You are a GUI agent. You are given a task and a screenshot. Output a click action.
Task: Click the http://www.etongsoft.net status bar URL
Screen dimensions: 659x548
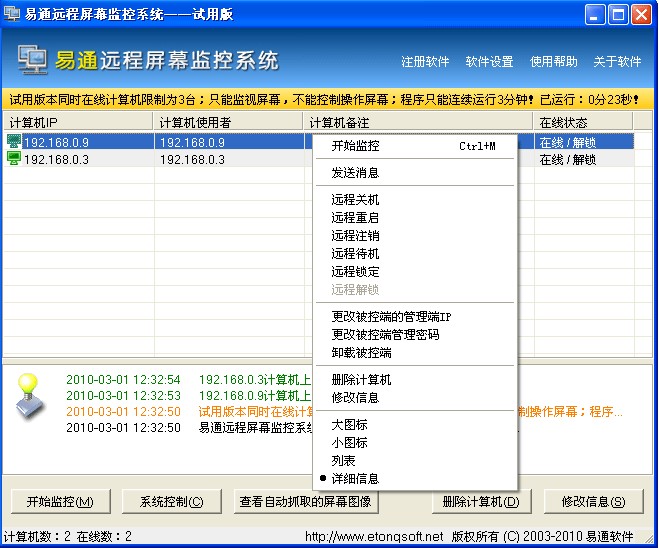click(374, 536)
